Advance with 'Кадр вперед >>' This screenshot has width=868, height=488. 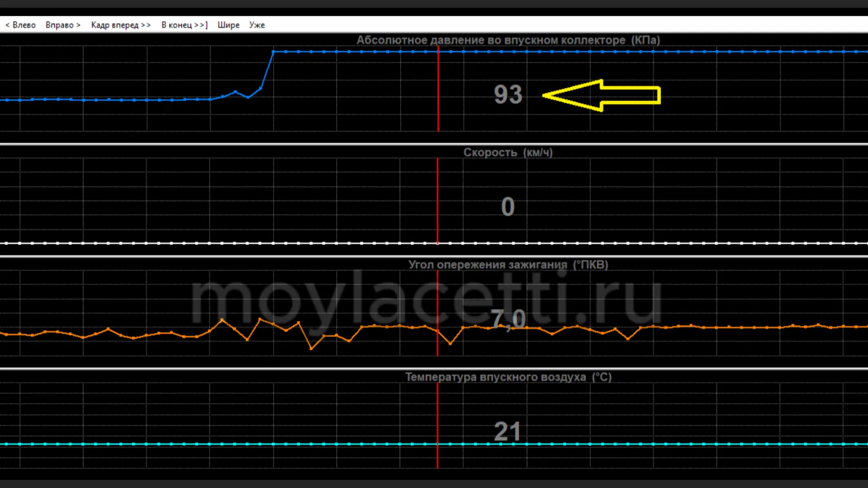coord(121,25)
